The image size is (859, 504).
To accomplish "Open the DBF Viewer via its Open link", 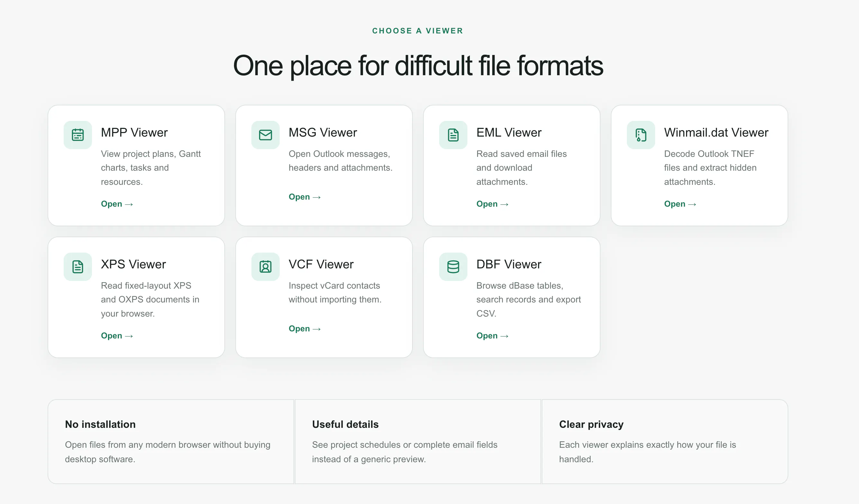I will pos(492,336).
